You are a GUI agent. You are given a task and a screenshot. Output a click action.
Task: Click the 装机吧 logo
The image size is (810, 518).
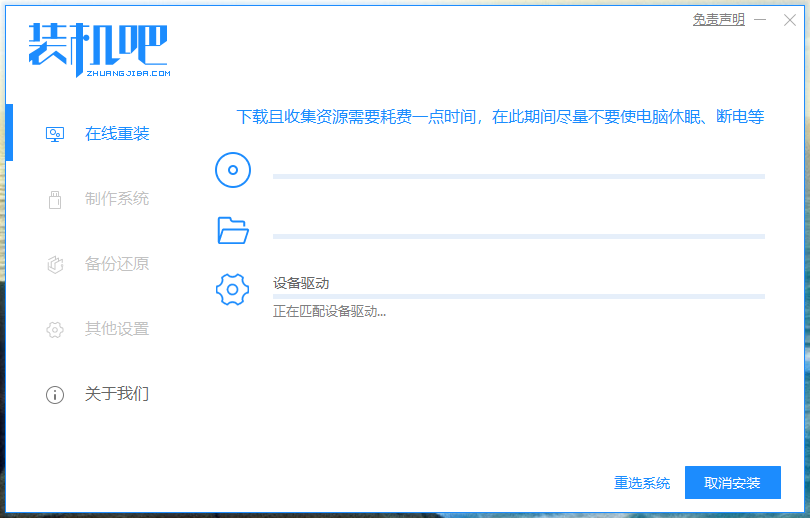99,49
